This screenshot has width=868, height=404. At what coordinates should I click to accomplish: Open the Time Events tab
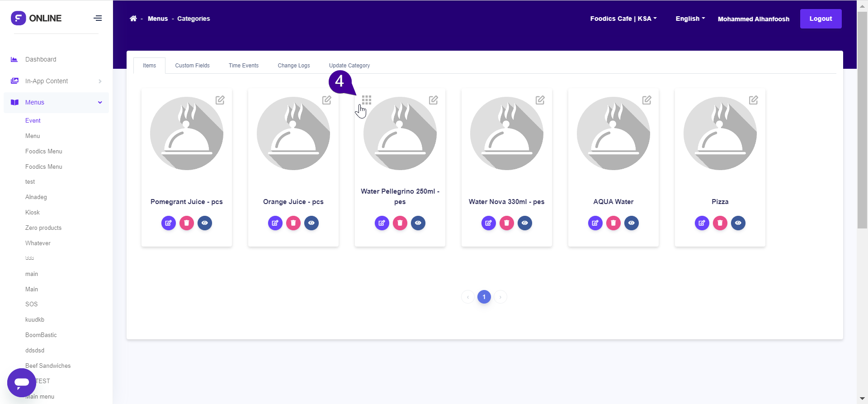pos(244,66)
